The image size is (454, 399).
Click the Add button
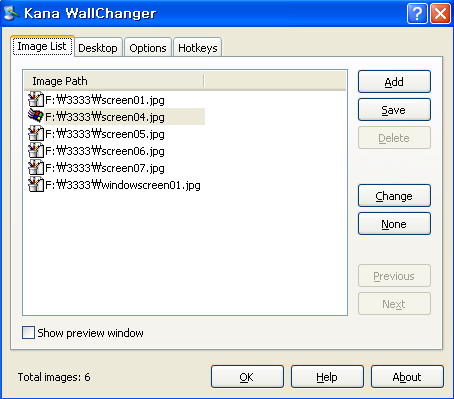[x=394, y=82]
